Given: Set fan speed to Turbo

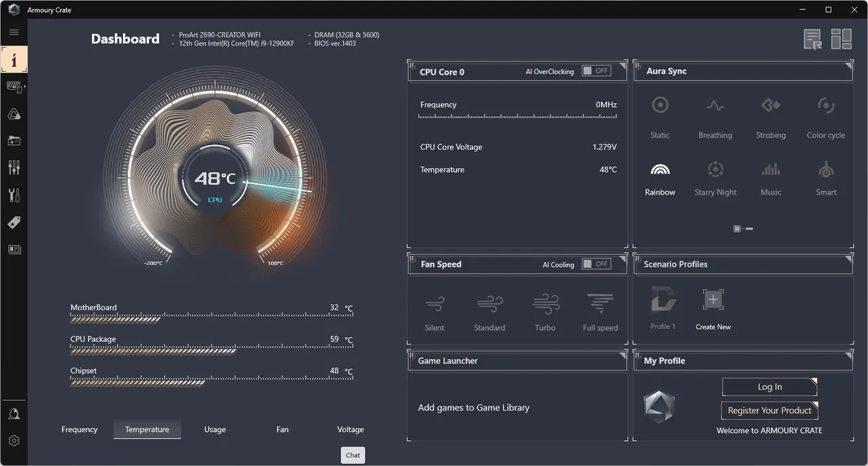Looking at the screenshot, I should click(545, 312).
